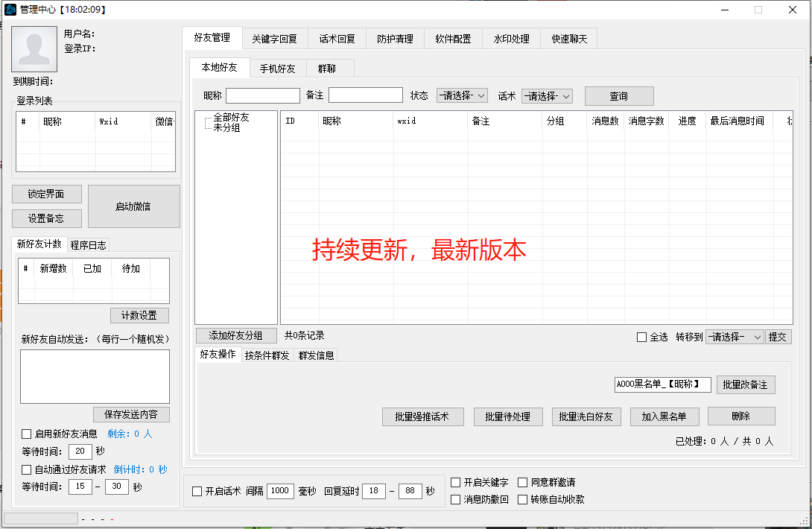
Task: Click the 保存发送内容 button
Action: [x=131, y=414]
